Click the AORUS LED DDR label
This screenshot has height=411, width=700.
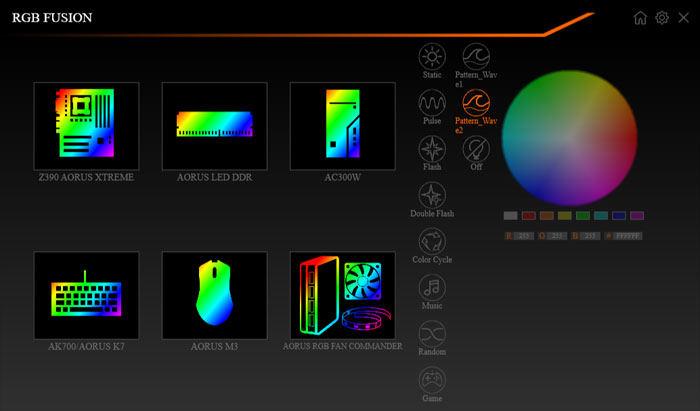[214, 177]
